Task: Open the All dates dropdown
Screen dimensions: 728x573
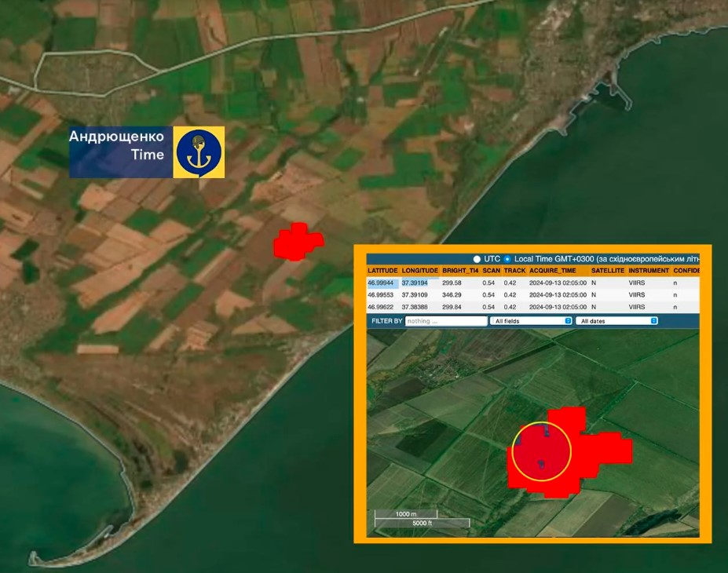Action: point(616,321)
